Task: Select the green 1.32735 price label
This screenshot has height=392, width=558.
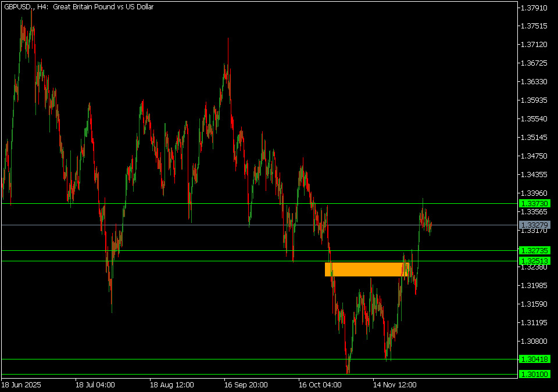Action: point(535,250)
